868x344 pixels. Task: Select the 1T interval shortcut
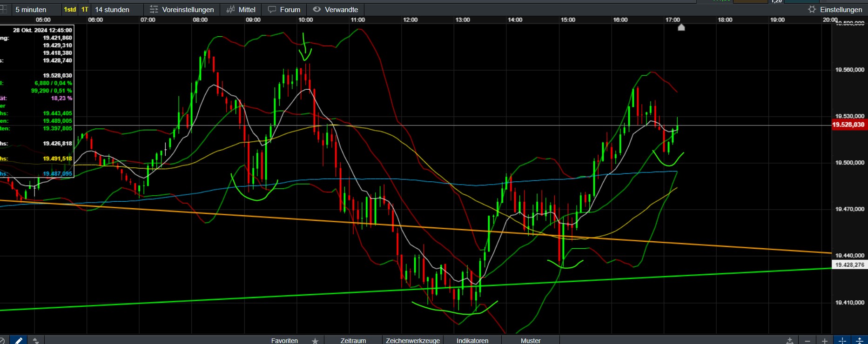click(x=85, y=9)
